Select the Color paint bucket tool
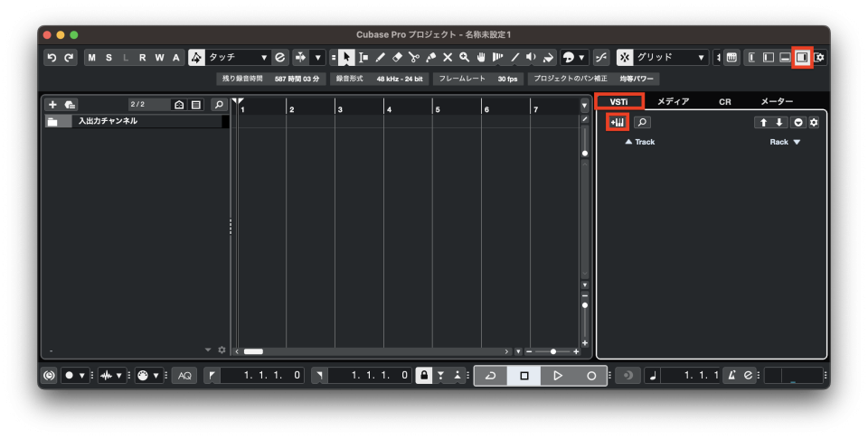 point(549,58)
